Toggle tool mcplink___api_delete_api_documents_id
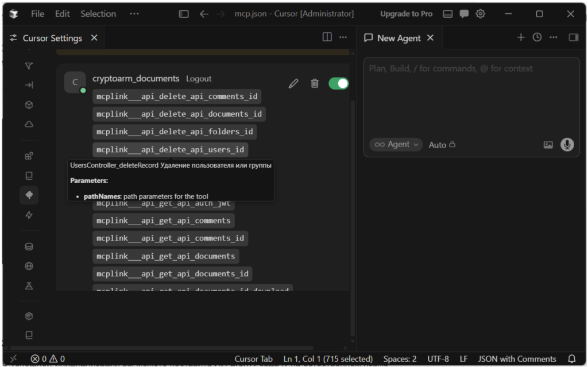588x367 pixels. (179, 114)
